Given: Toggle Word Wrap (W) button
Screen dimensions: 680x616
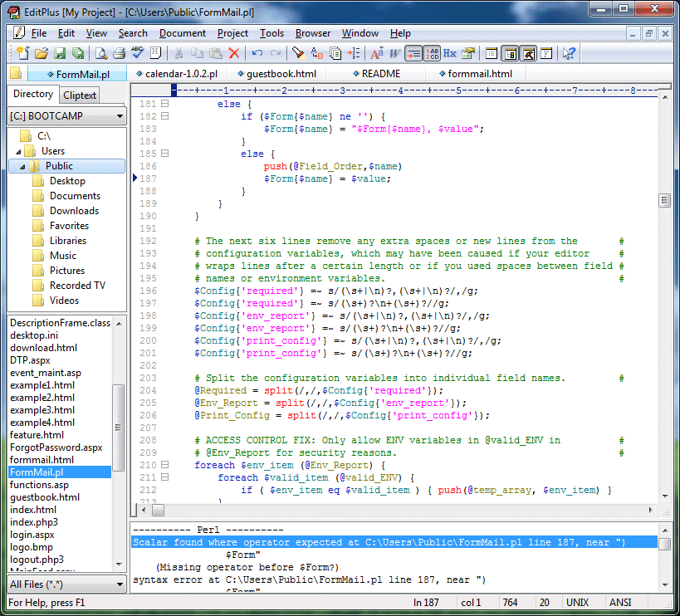Looking at the screenshot, I should point(394,53).
